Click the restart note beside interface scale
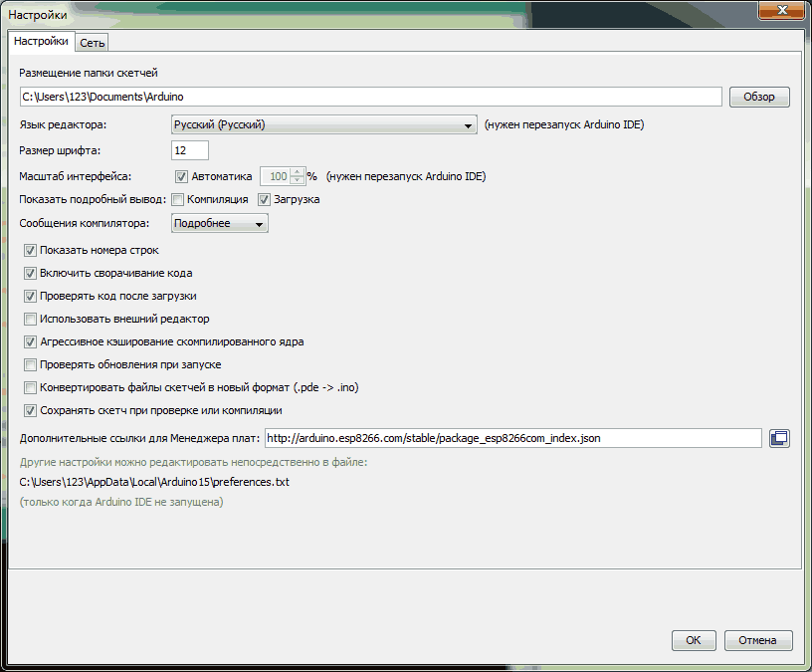The width and height of the screenshot is (812, 672). [x=406, y=176]
